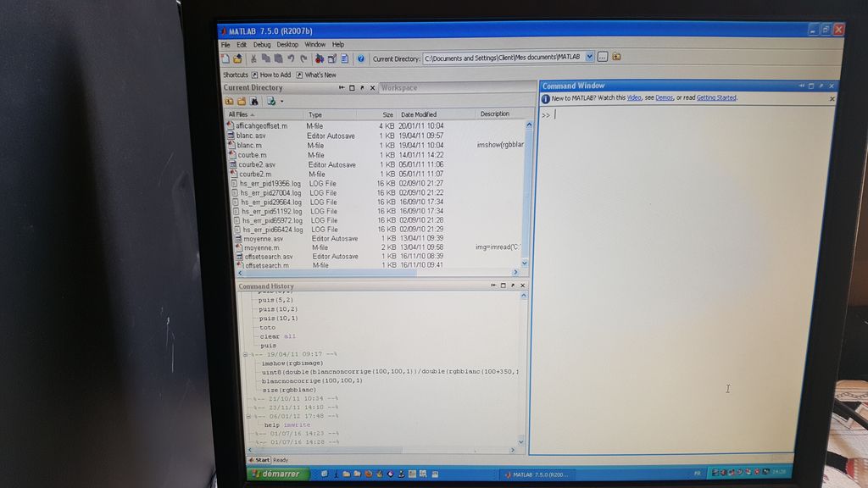Click the Demos link in Command Window

665,98
